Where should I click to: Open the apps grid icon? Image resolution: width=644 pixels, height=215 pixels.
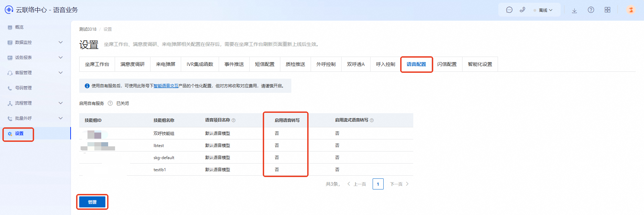click(x=607, y=10)
